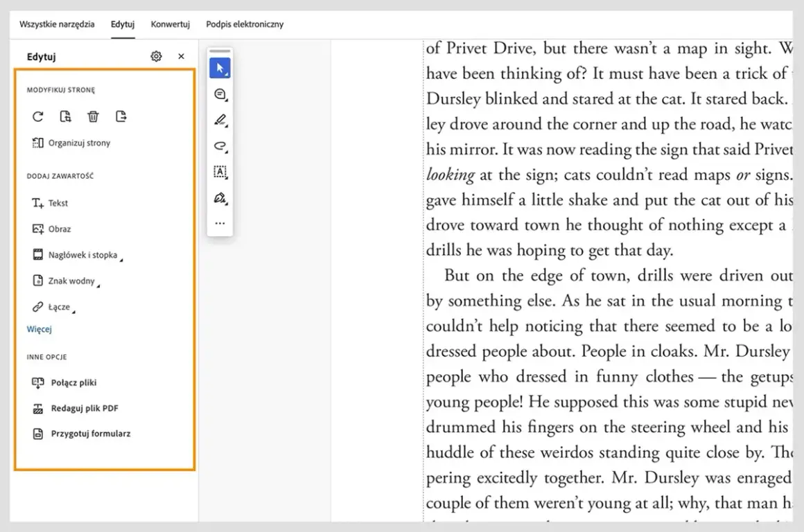Click the Organizuj strony icon
Screen dimensions: 804x532
pos(38,143)
